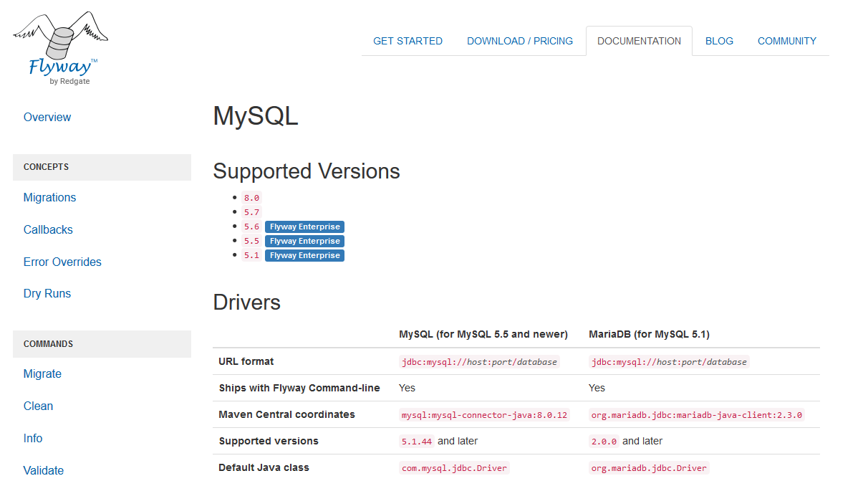Click the 2.0.0 supported version value
The image size is (868, 481).
click(604, 442)
